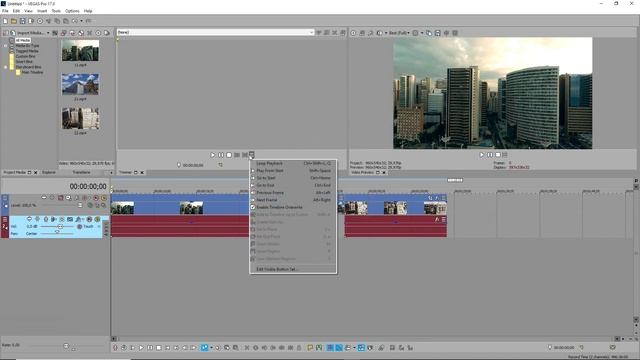Select the 11.mp4 media thumbnail

(80, 51)
